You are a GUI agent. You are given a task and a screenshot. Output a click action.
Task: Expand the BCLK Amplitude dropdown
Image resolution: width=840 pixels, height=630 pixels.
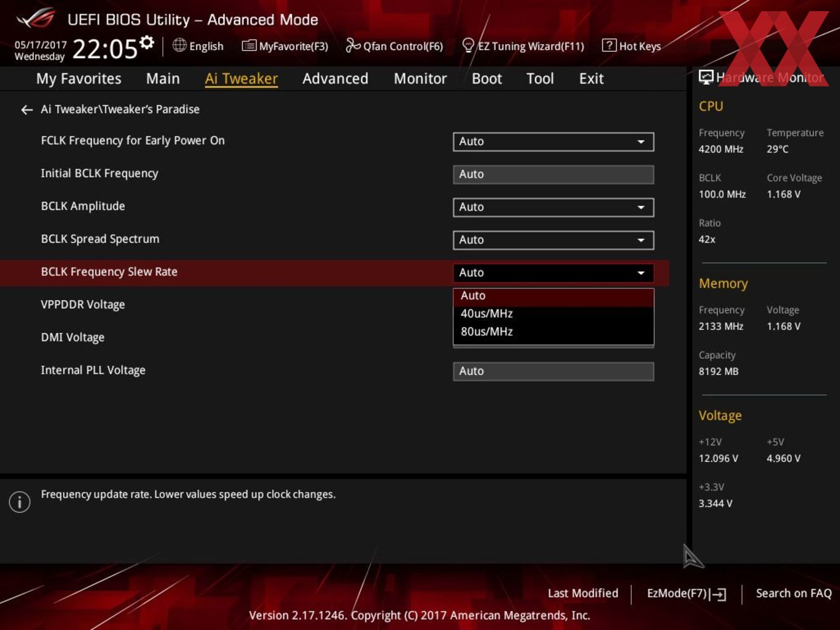point(553,207)
